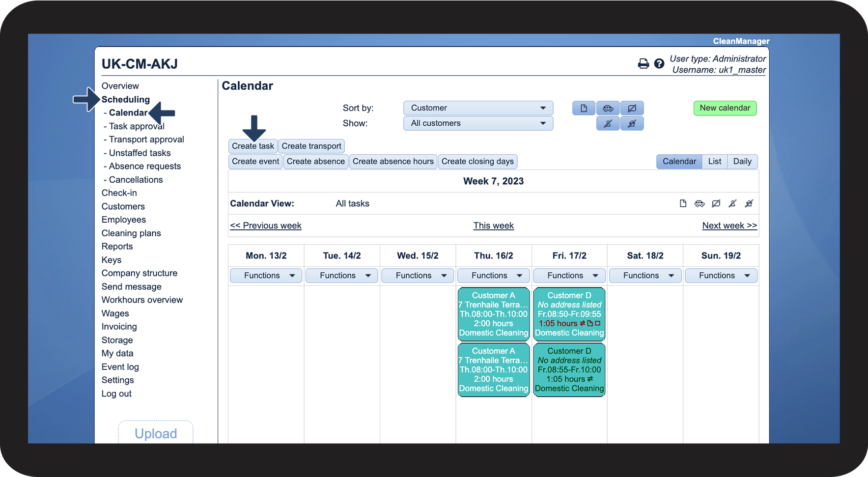The height and width of the screenshot is (477, 868).
Task: Go to Next week link
Action: point(729,225)
